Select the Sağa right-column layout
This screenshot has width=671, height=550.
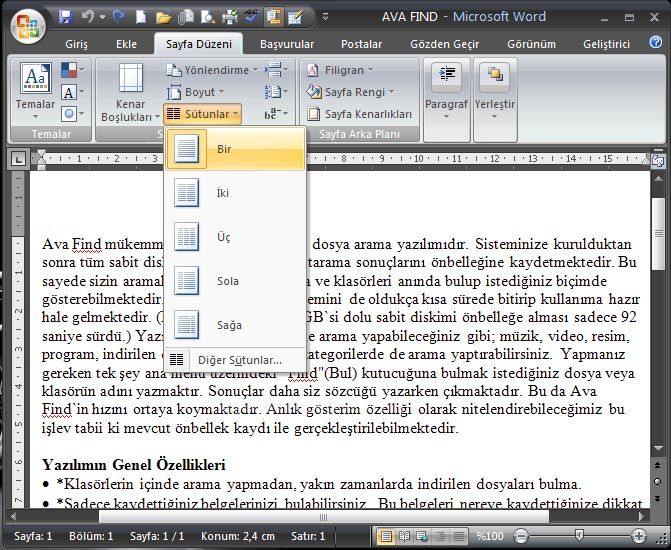tap(235, 325)
